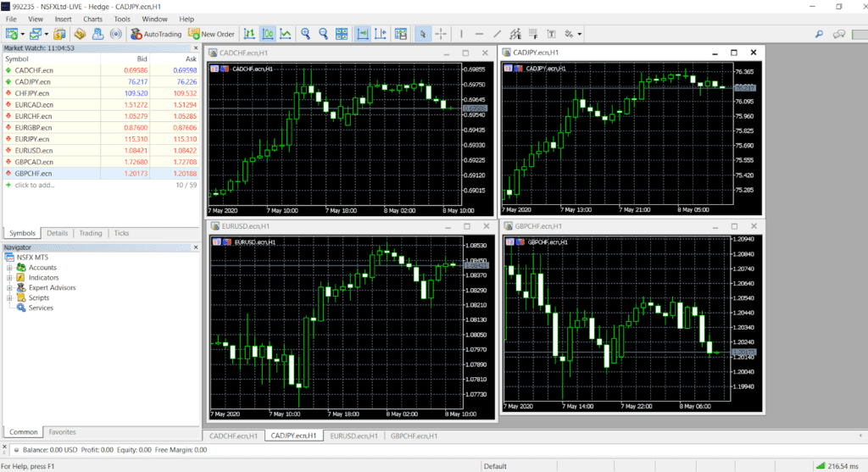
Task: Activate the CADCHF.ecn,H1 chart tab
Action: [234, 436]
